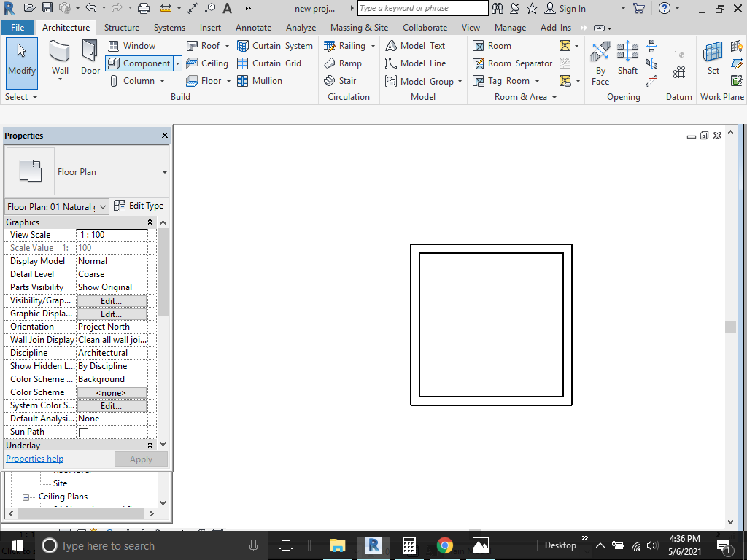The image size is (747, 560).
Task: Toggle the Sun Path checkbox
Action: 83,432
